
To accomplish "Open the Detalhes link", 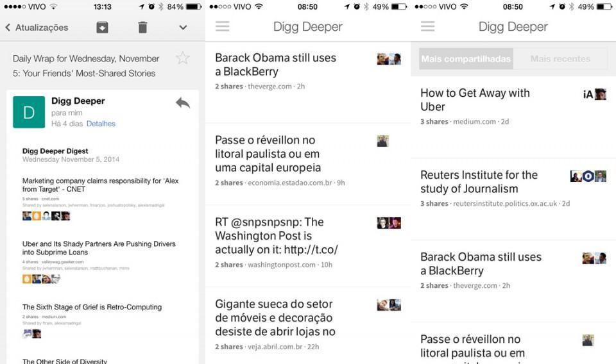I will click(x=101, y=124).
